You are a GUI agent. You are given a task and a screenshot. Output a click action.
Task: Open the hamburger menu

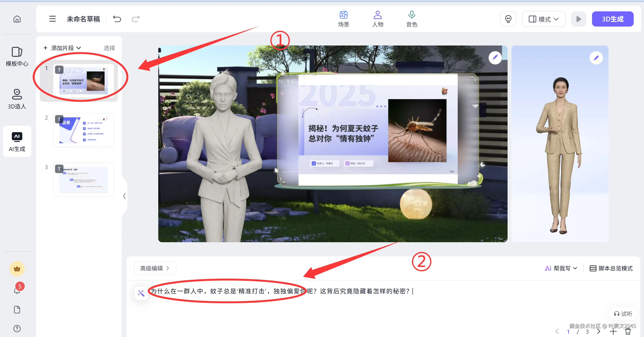click(x=52, y=19)
